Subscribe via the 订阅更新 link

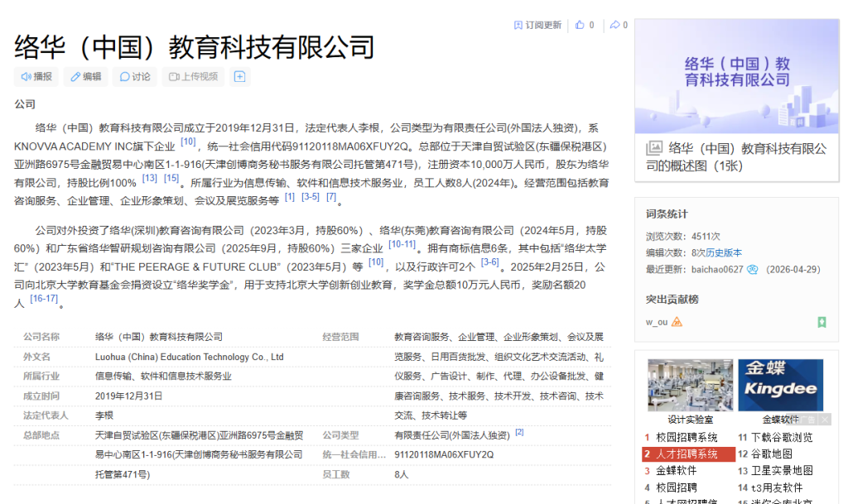[x=537, y=25]
